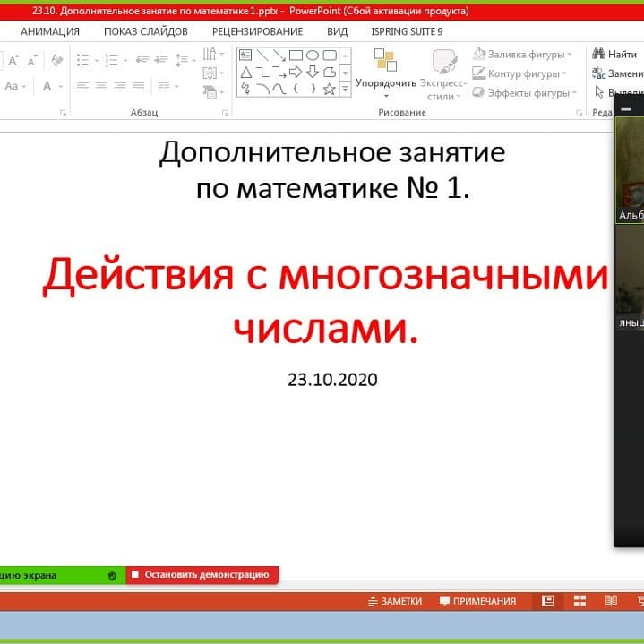This screenshot has height=644, width=644.
Task: Click the Остановить демонстрацию button
Action: pos(202,574)
